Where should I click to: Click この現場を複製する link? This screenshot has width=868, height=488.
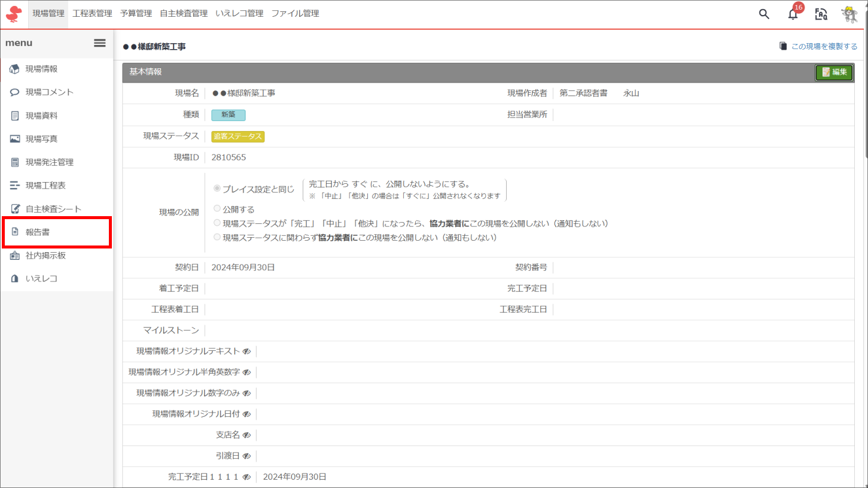(x=818, y=46)
